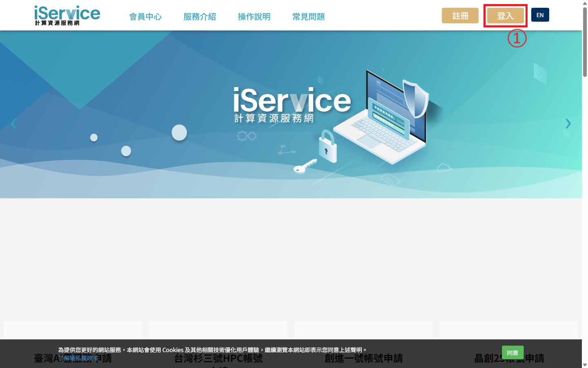Open the 服務介紹 menu
Viewport: 588px width, 368px height.
coord(200,17)
